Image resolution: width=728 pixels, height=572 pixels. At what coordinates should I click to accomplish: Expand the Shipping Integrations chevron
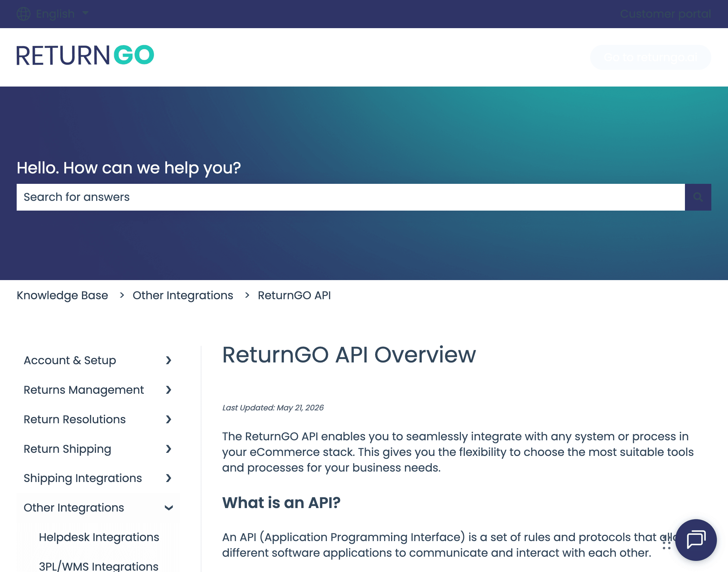tap(168, 478)
